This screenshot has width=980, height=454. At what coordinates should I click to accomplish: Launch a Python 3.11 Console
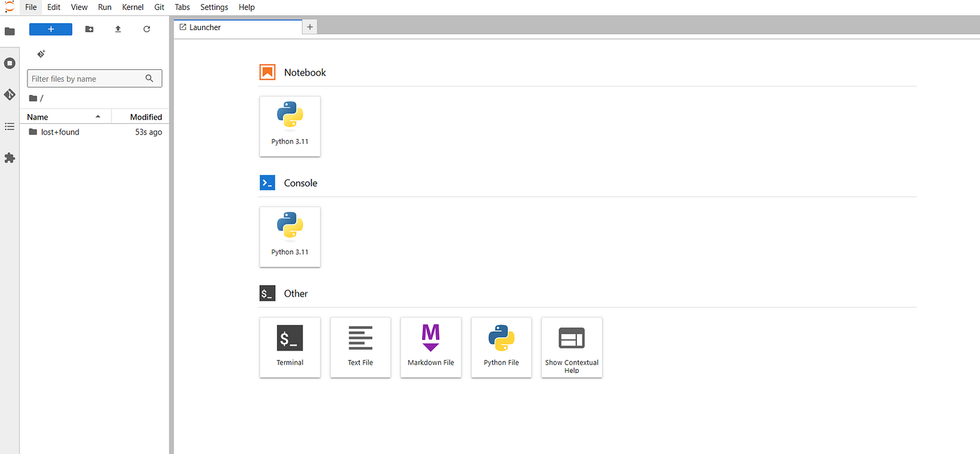[x=290, y=237]
